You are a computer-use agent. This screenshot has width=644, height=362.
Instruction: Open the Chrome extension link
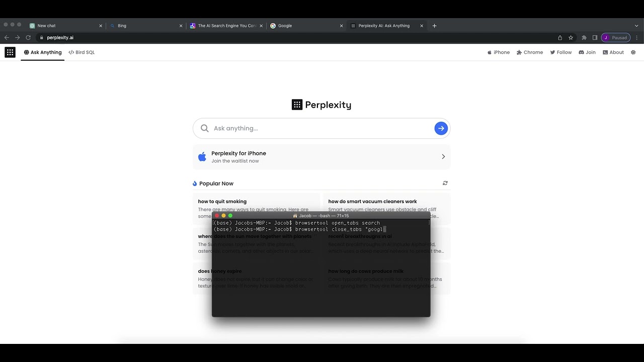530,52
